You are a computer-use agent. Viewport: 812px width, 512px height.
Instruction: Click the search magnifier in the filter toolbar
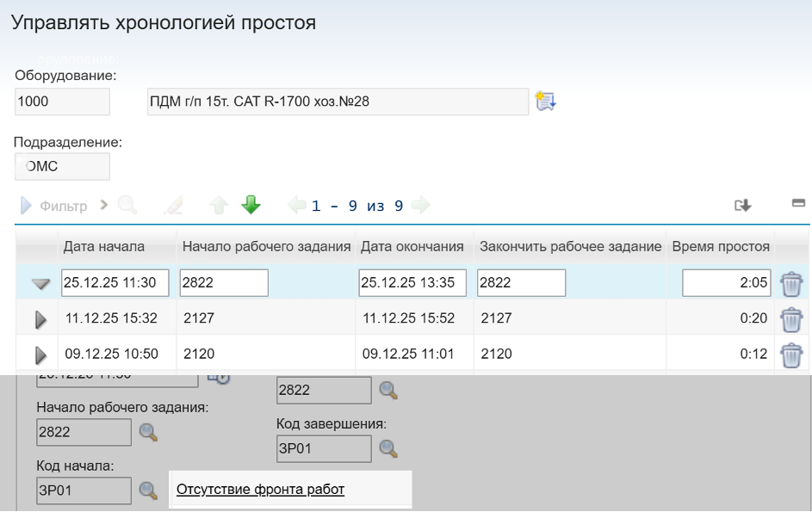127,205
